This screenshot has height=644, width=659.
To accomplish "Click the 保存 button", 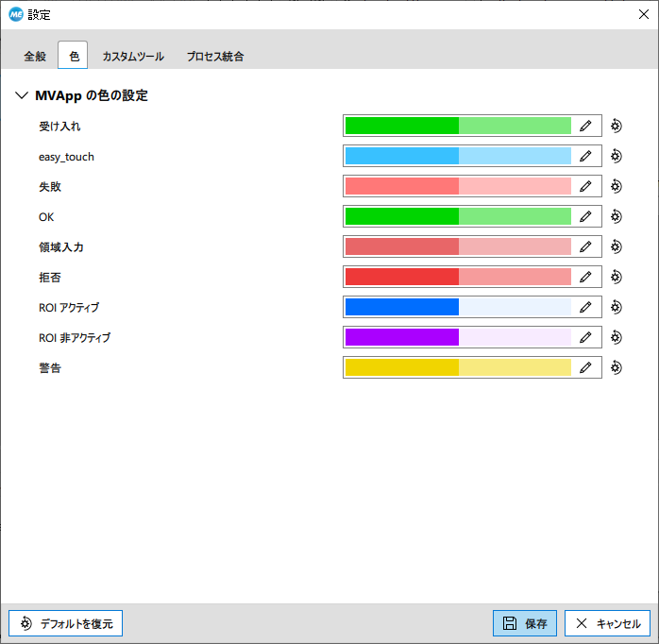I will point(525,623).
